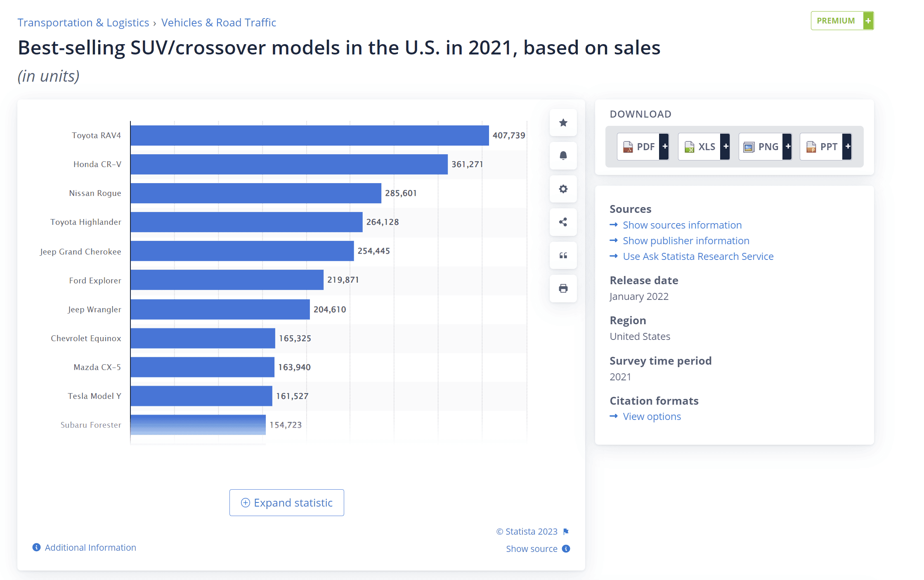
Task: Click the print icon
Action: pos(563,288)
